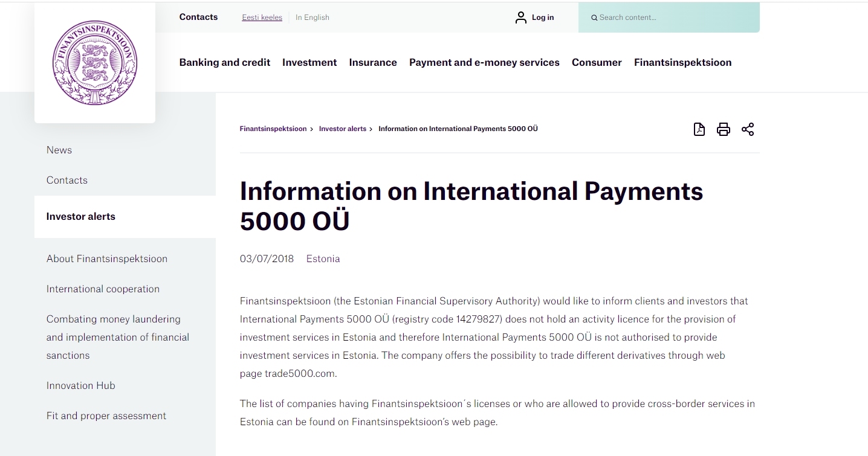868x456 pixels.
Task: Open the Contacts link in top bar
Action: point(198,17)
